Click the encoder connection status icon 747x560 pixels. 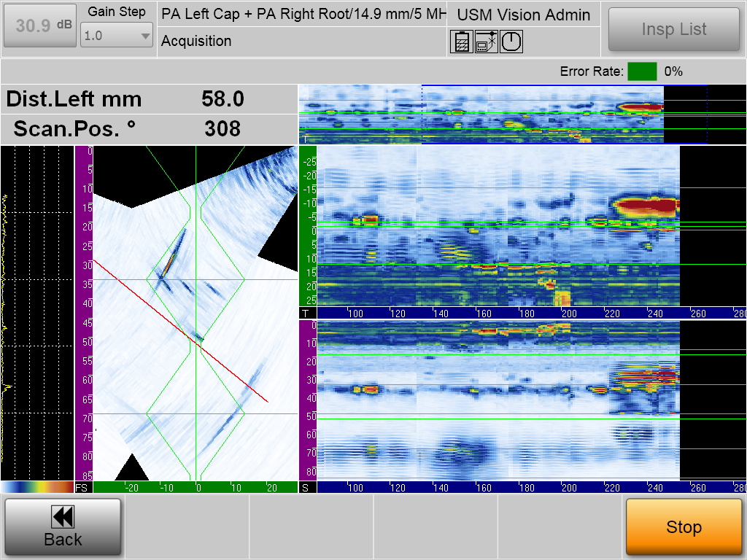coord(487,42)
